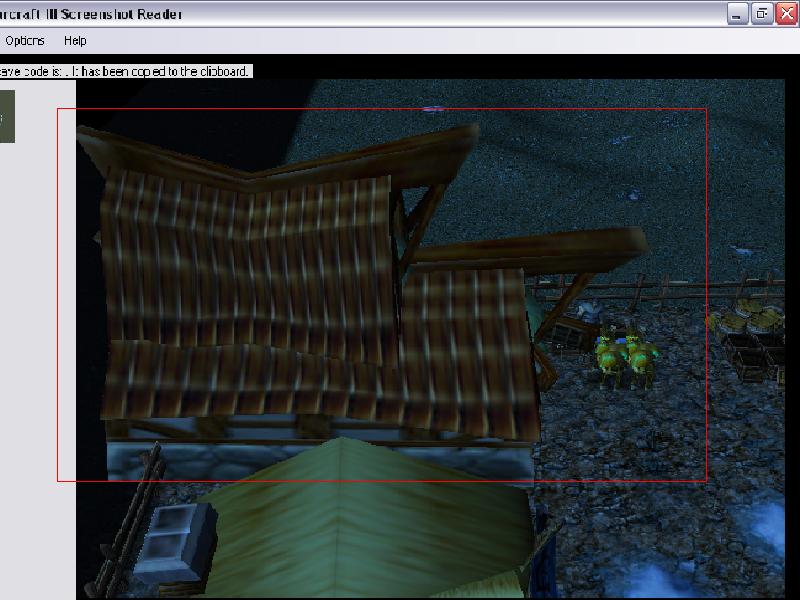Open the Options menu
Image resolution: width=800 pixels, height=600 pixels.
[x=25, y=41]
